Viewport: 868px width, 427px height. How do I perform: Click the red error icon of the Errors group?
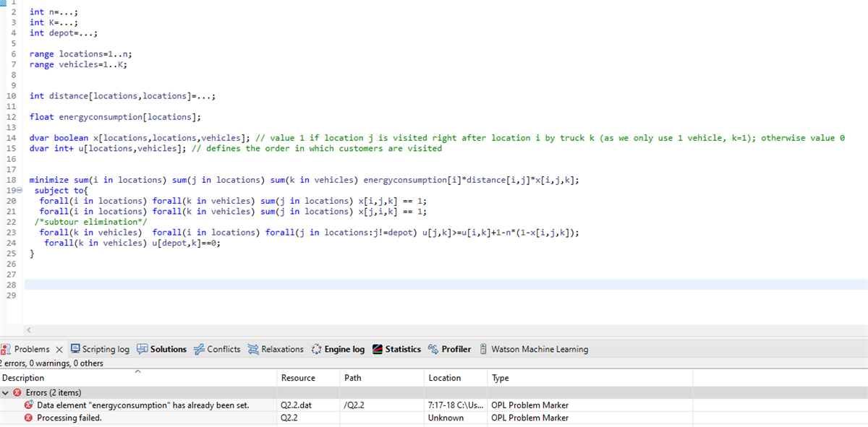point(18,392)
